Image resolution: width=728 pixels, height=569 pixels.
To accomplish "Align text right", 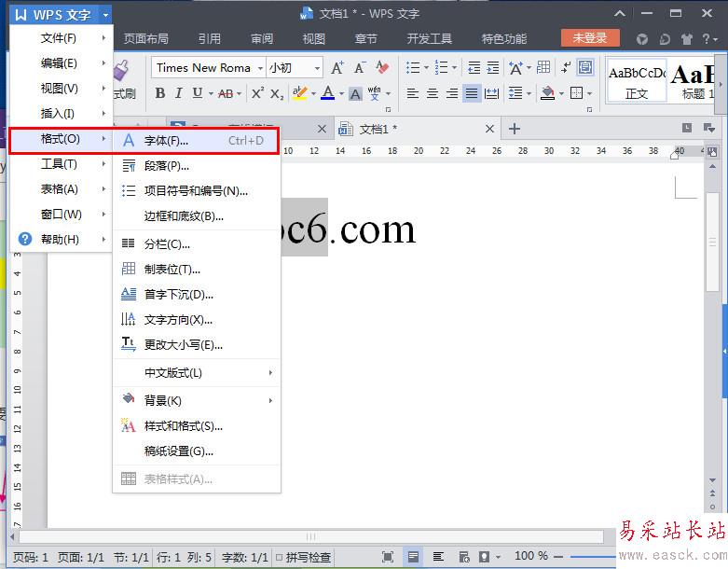I will tap(452, 94).
